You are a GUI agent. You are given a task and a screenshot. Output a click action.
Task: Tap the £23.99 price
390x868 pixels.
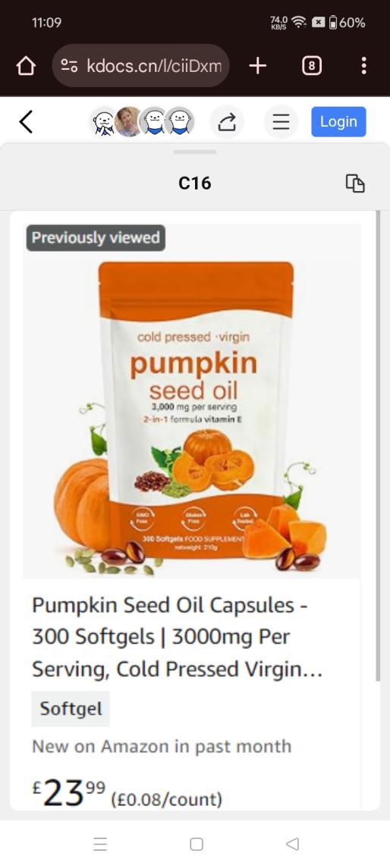click(x=69, y=792)
